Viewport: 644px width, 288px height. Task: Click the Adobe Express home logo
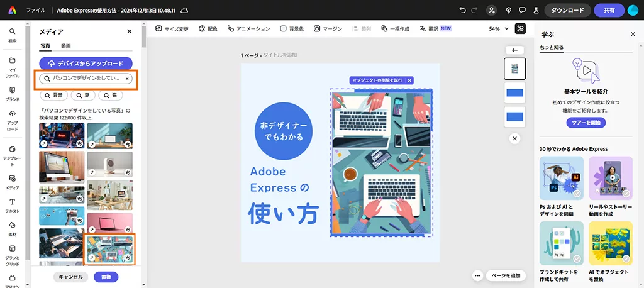[x=13, y=10]
